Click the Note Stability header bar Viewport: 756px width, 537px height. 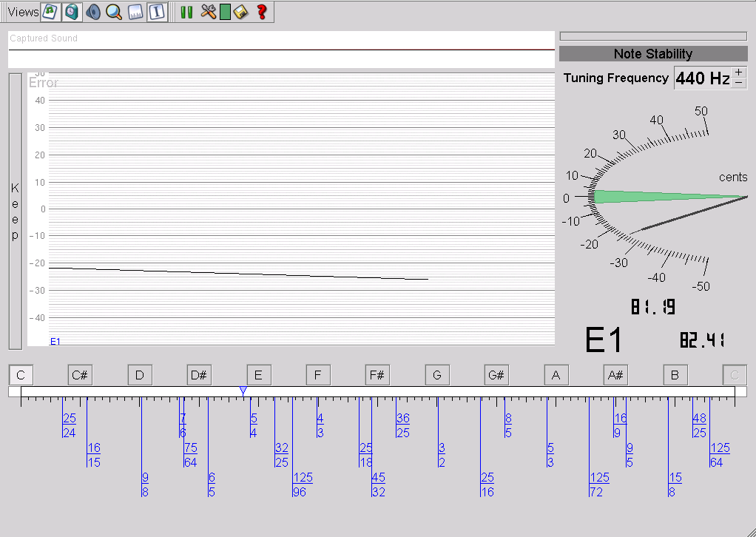[653, 54]
